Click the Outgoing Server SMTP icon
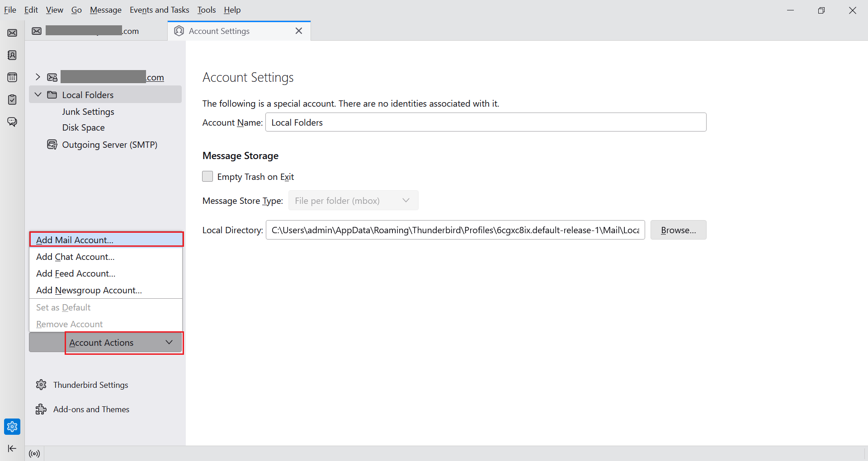868x461 pixels. click(52, 145)
